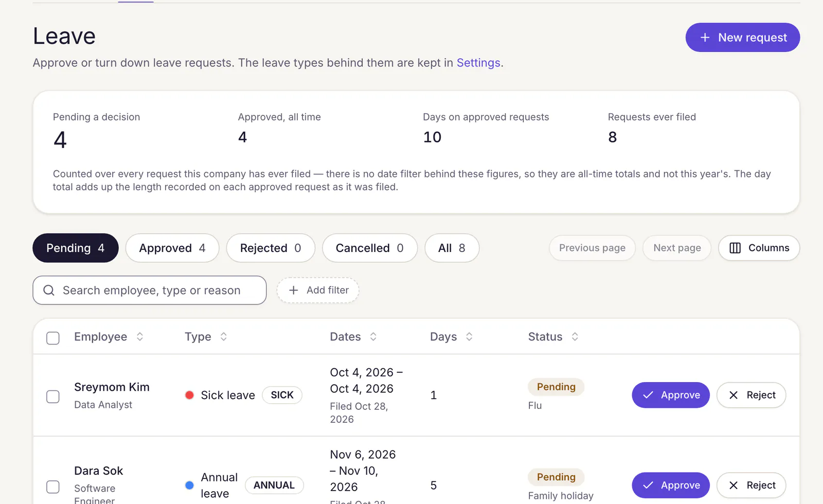Click Pending status badge for Dara Sok
823x504 pixels.
point(556,477)
